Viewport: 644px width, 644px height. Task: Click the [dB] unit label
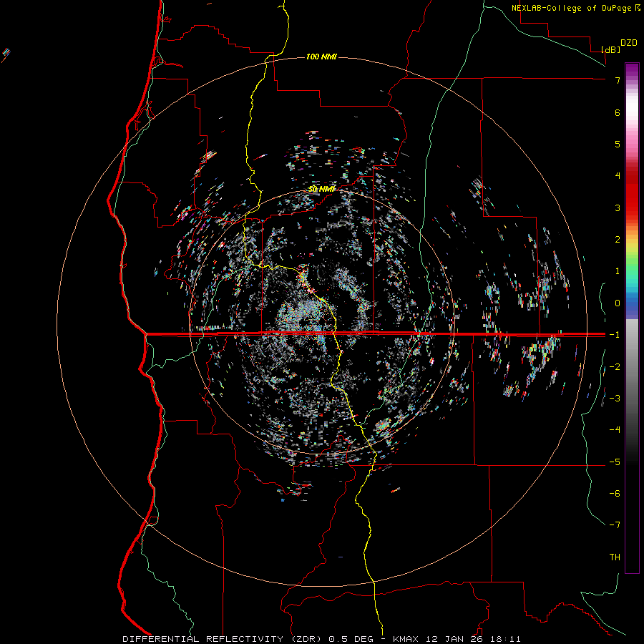(611, 49)
